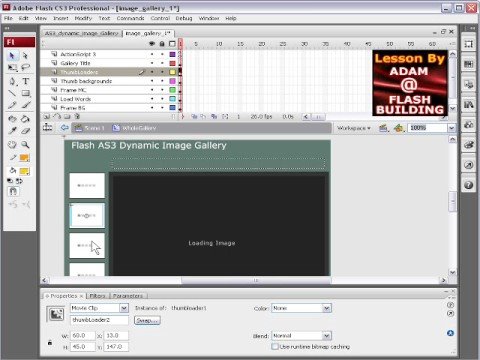Choose the Hand tool
The image size is (480, 360).
(12, 144)
